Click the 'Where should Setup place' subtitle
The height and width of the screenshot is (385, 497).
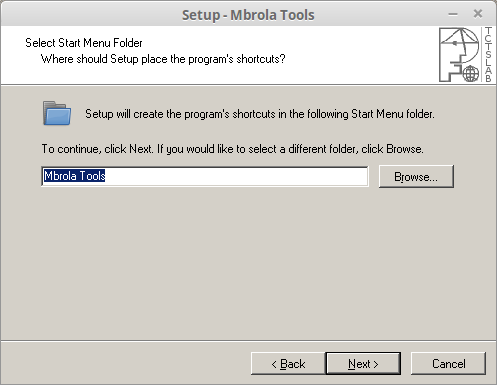tap(163, 59)
